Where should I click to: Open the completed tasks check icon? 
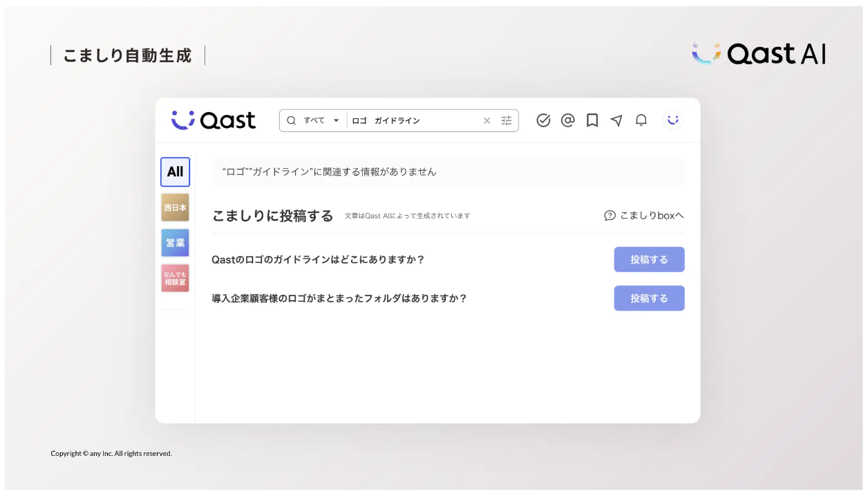pyautogui.click(x=544, y=120)
